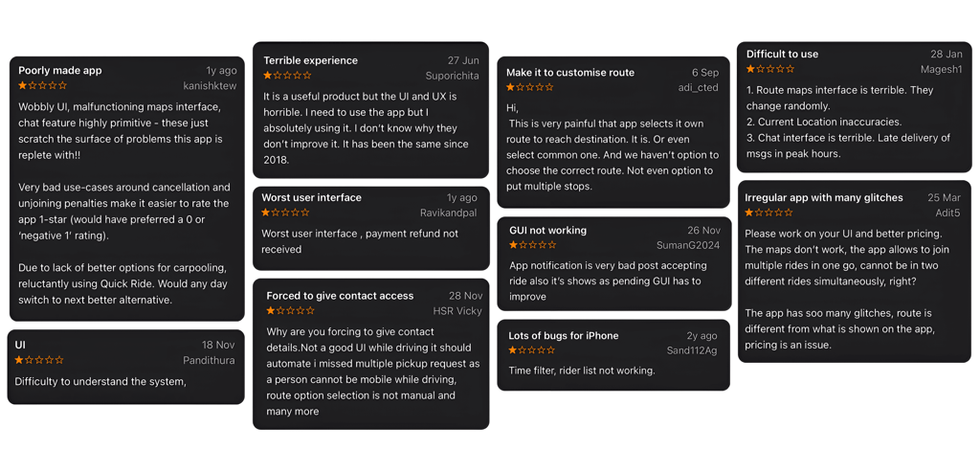This screenshot has height=472, width=980.
Task: Click star rating on 'Worst user interface' review
Action: 285,213
